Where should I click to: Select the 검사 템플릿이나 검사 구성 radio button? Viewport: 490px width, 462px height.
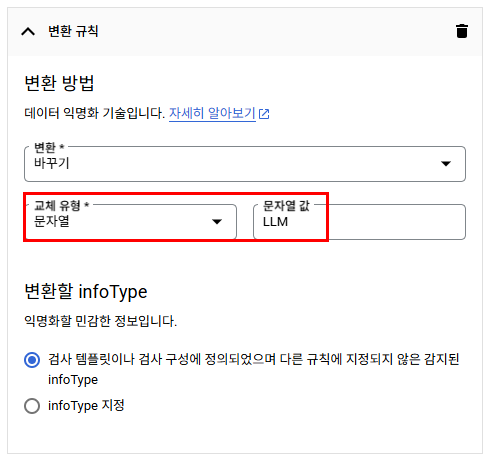[32, 360]
